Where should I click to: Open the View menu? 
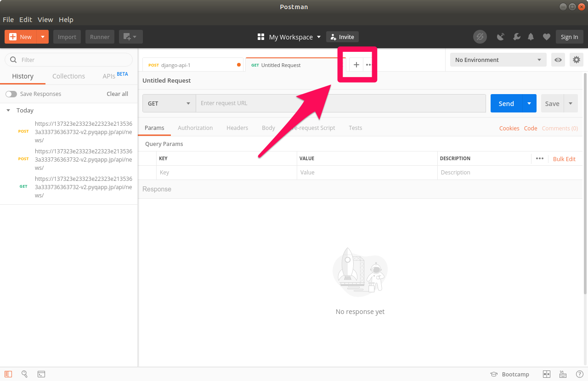tap(45, 20)
